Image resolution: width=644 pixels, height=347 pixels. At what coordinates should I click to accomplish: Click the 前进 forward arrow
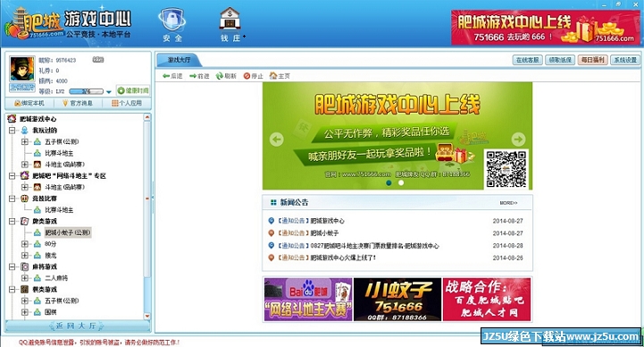199,76
